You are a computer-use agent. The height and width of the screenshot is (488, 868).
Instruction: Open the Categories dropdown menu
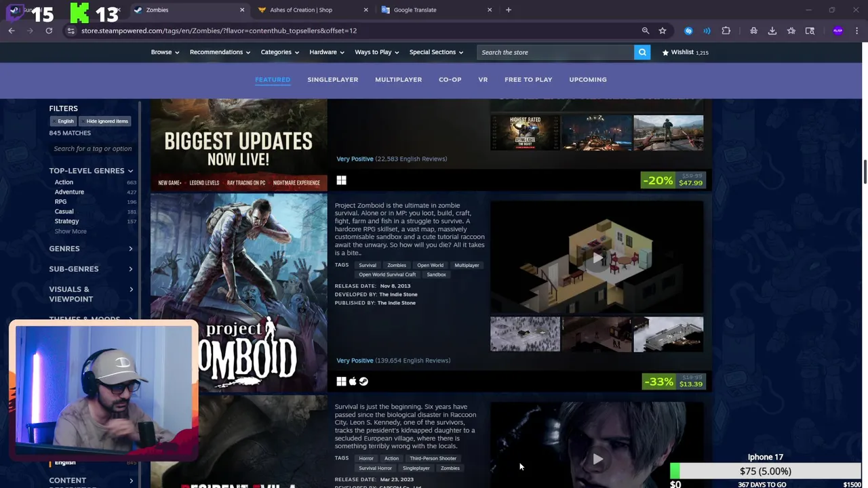click(280, 52)
